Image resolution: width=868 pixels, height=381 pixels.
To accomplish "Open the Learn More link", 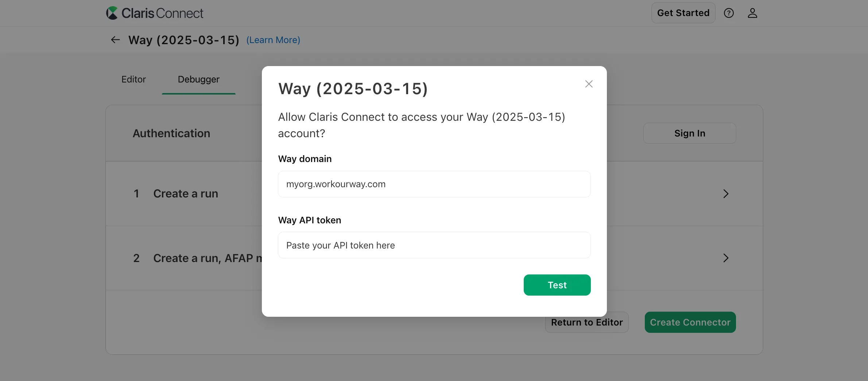I will click(273, 40).
